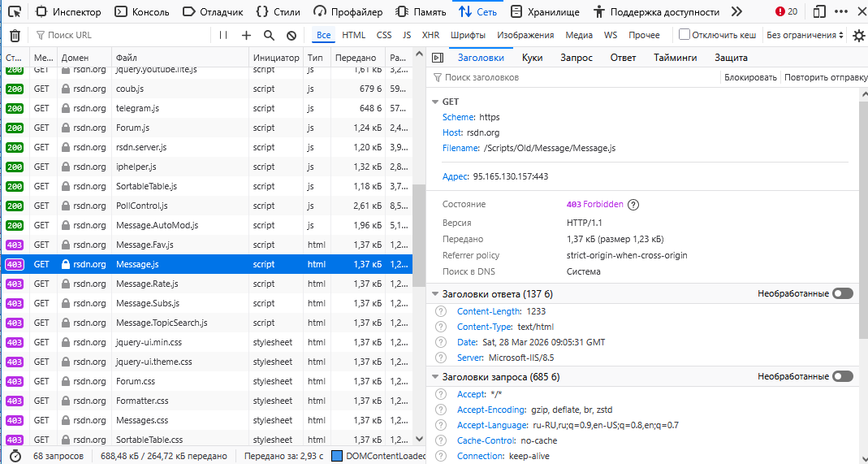The image size is (868, 464).
Task: Filter requests by XHR type
Action: [x=430, y=36]
